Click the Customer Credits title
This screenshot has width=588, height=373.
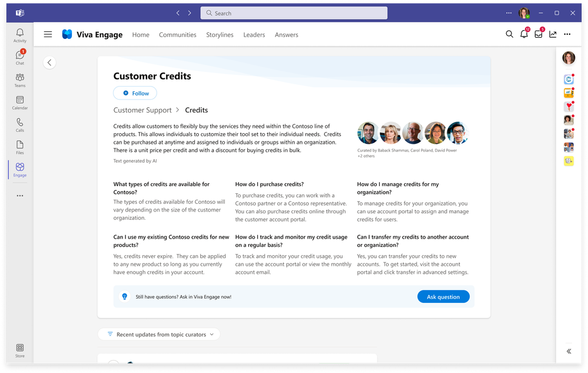152,76
